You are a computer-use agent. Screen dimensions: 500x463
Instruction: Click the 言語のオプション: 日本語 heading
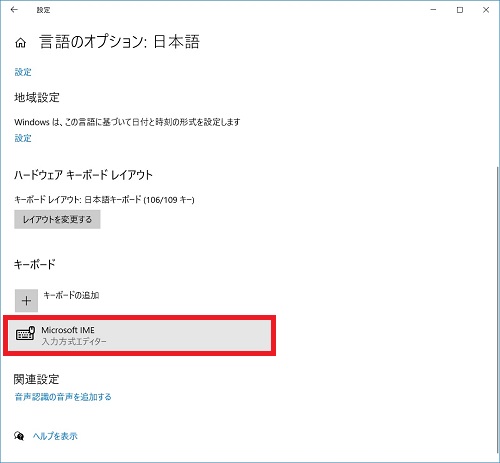pyautogui.click(x=119, y=42)
